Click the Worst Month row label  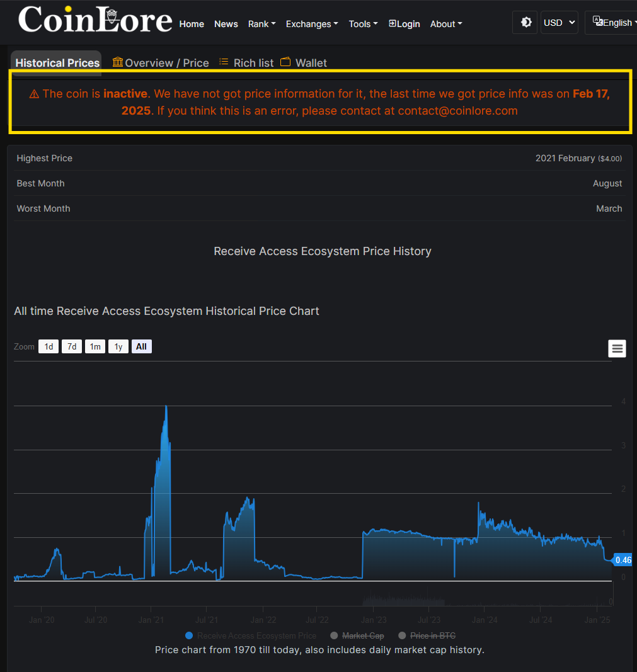tap(43, 208)
